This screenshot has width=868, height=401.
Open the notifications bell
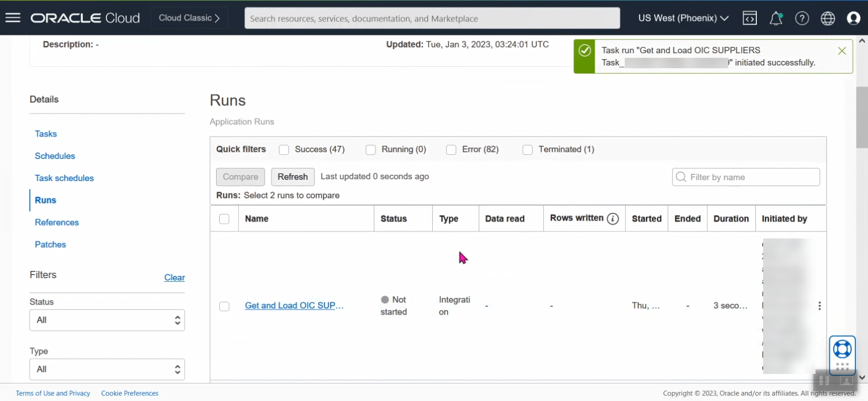tap(776, 18)
